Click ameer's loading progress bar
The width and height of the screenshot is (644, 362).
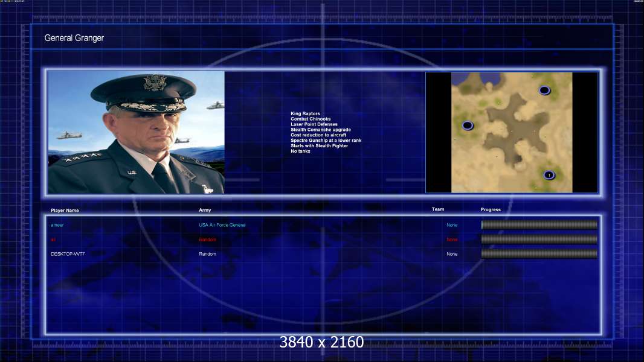click(539, 224)
